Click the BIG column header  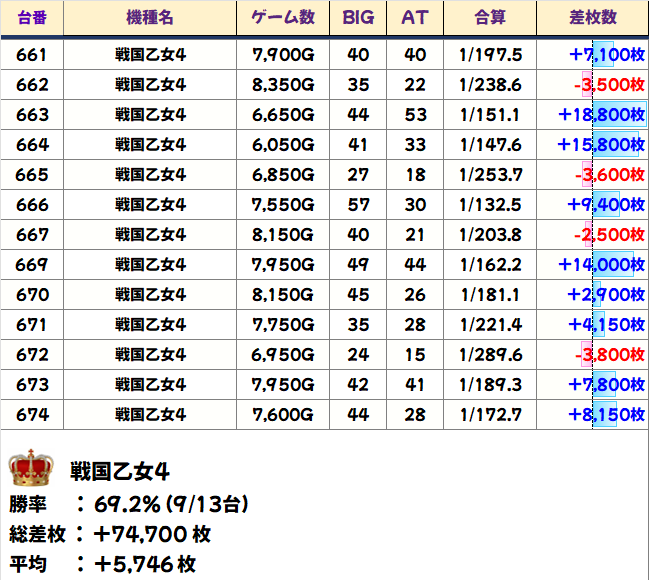(358, 18)
